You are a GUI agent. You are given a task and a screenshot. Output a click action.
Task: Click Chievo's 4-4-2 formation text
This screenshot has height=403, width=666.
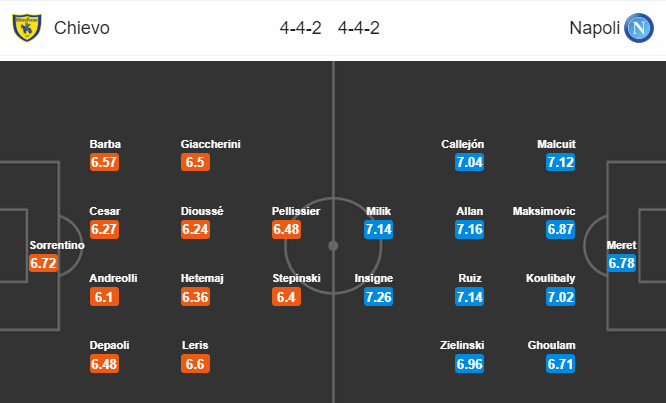(300, 28)
